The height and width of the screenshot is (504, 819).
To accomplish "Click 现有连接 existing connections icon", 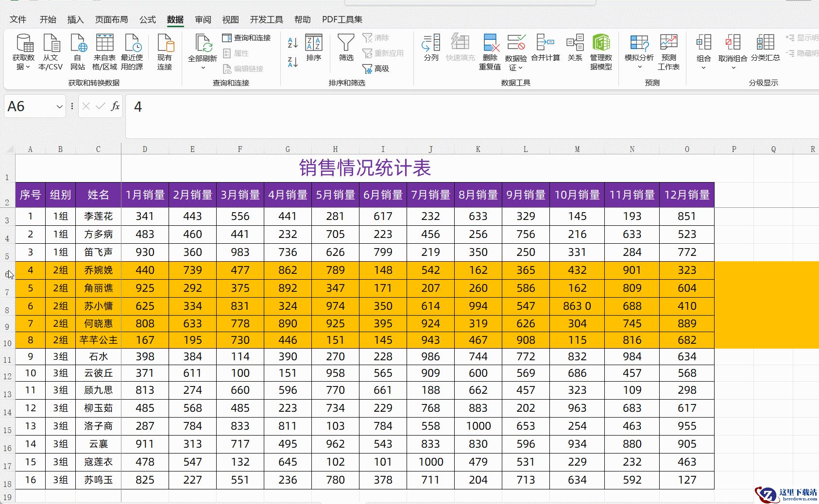I will [165, 43].
